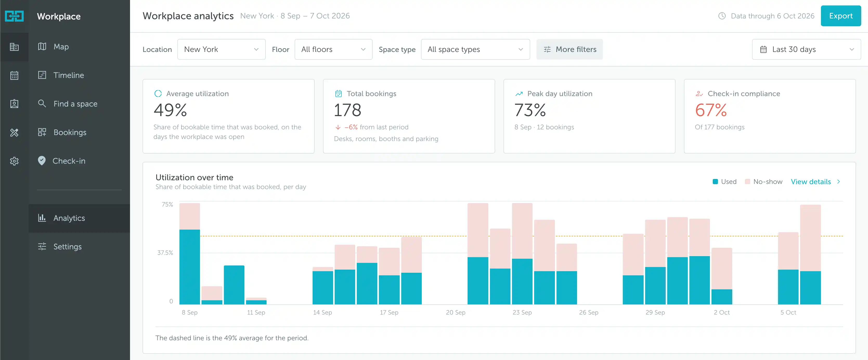
Task: Click the 8 Sep bar in chart
Action: pyautogui.click(x=190, y=254)
